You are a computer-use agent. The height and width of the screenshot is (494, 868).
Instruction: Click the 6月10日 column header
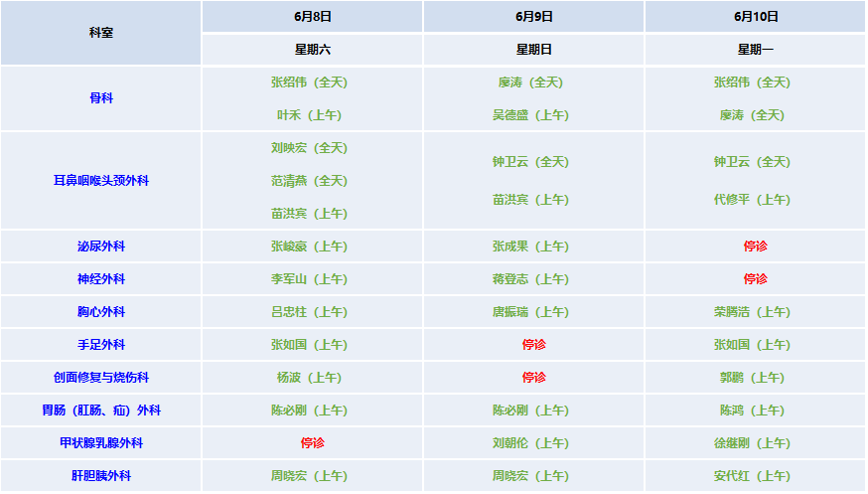pyautogui.click(x=756, y=17)
